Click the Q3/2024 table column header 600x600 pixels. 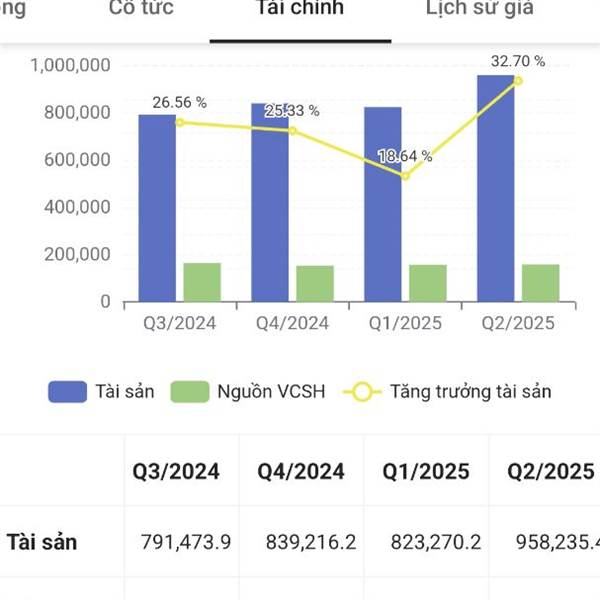pos(176,472)
